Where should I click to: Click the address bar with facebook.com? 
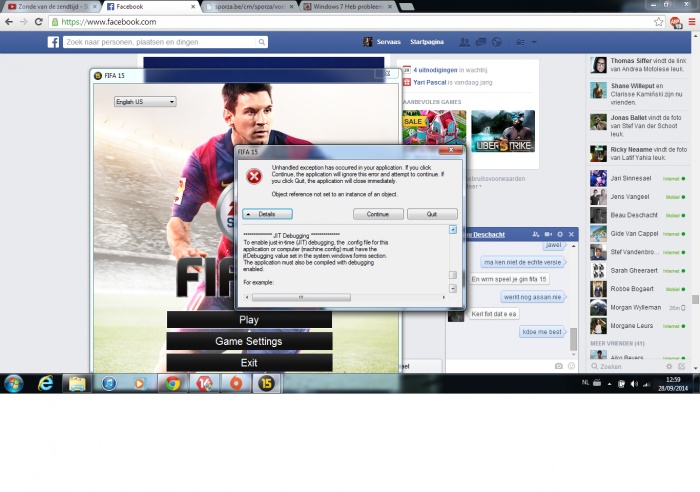pos(353,22)
